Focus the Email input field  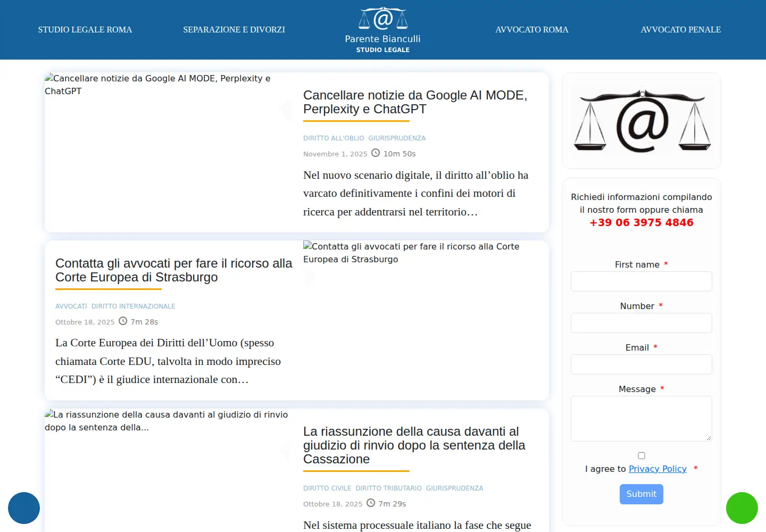(642, 364)
